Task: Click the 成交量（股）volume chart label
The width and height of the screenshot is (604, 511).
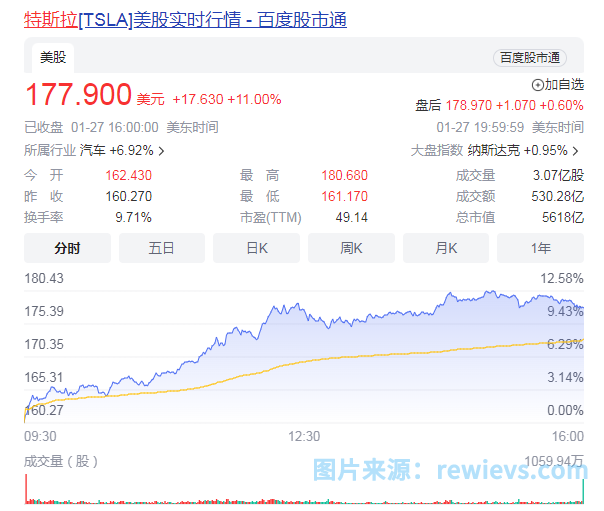Action: pyautogui.click(x=61, y=461)
